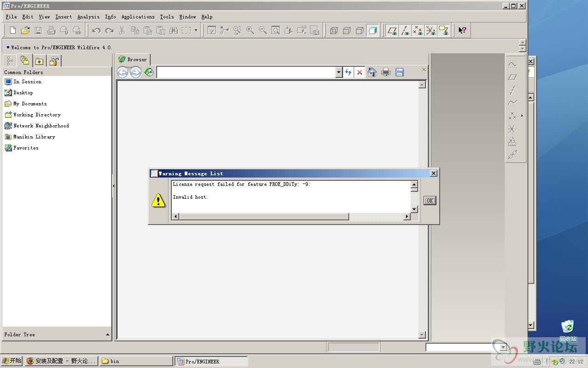Collapse navigator panel with sash arrow
588x368 pixels.
[x=113, y=186]
